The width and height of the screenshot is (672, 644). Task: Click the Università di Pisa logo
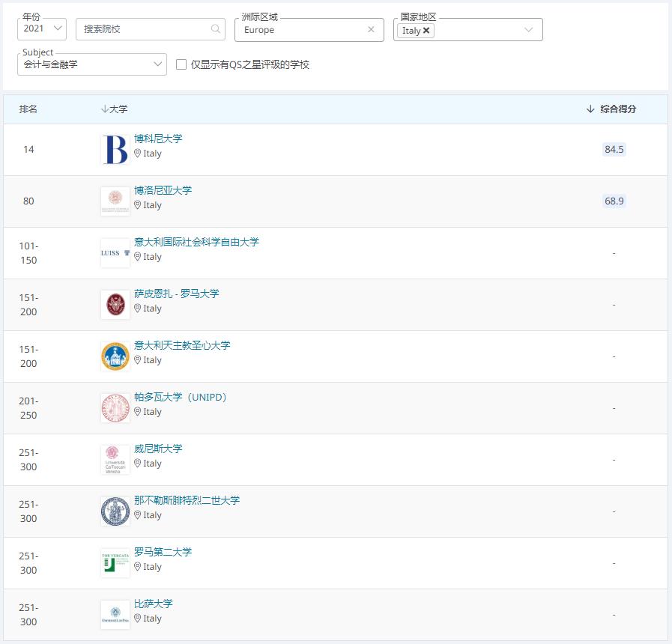(x=115, y=615)
